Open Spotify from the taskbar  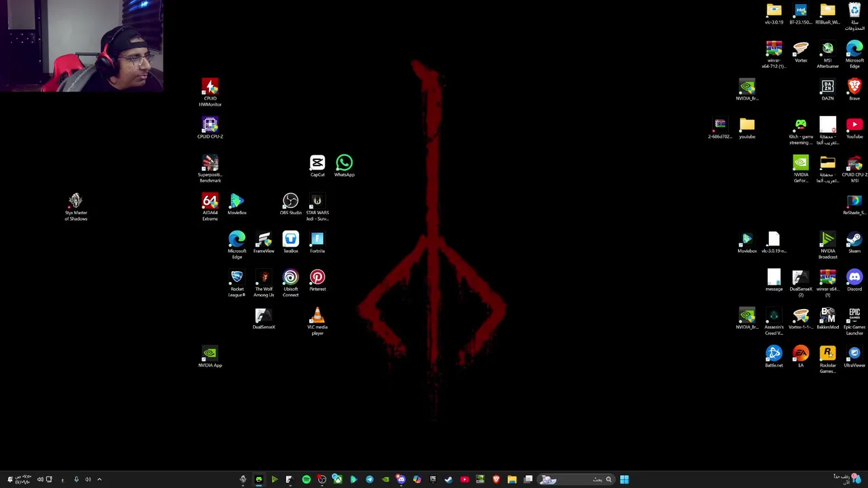pos(306,480)
